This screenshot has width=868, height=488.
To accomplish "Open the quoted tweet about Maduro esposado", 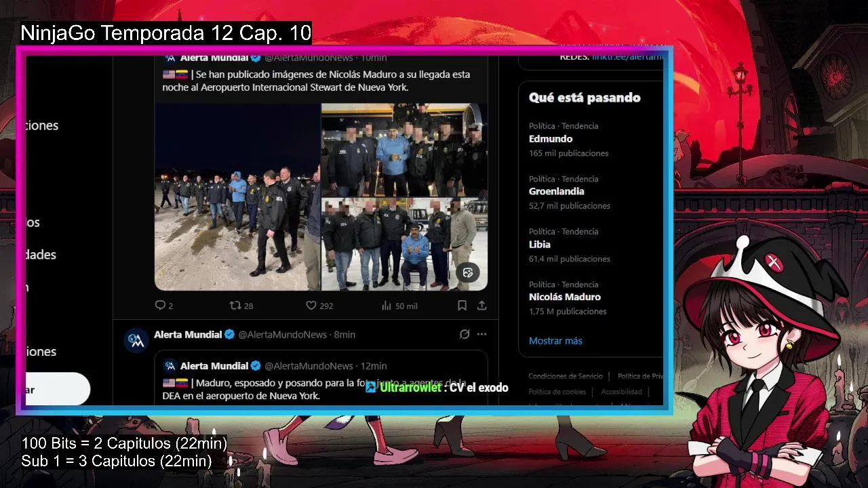I will pos(321,378).
